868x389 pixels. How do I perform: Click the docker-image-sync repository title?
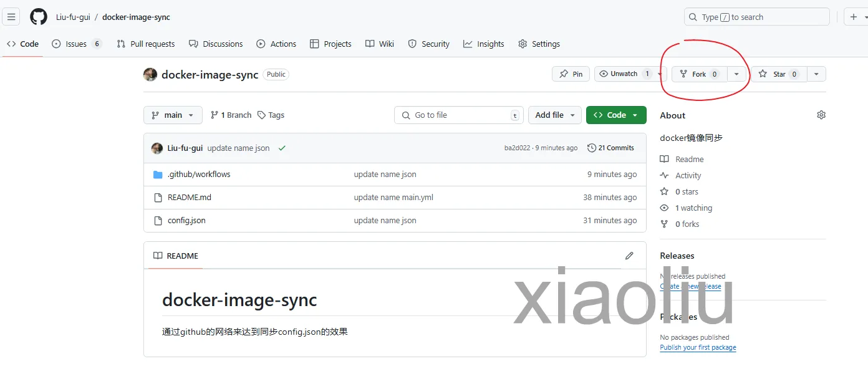tap(210, 74)
